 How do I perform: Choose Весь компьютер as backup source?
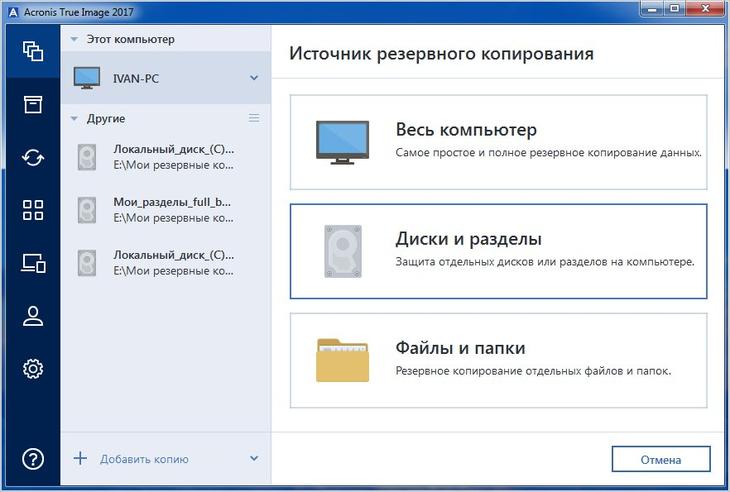pyautogui.click(x=498, y=142)
